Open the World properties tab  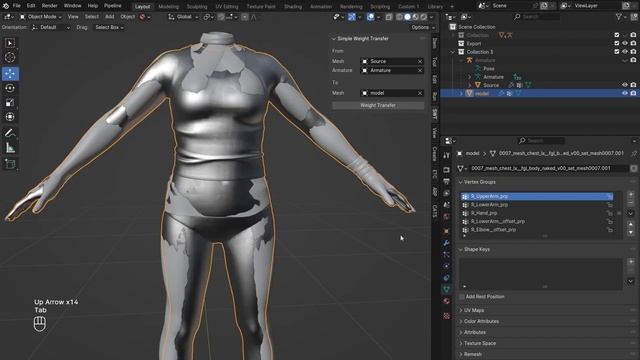click(446, 216)
